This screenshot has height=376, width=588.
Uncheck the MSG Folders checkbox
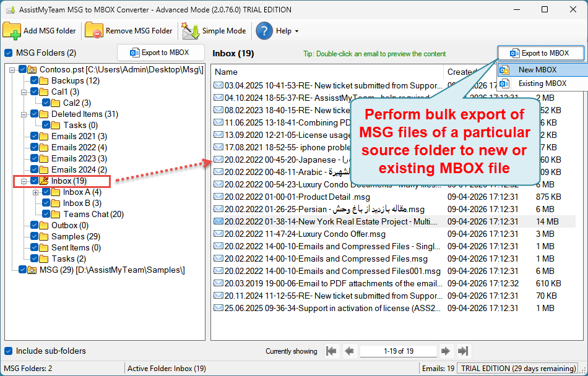coord(9,53)
